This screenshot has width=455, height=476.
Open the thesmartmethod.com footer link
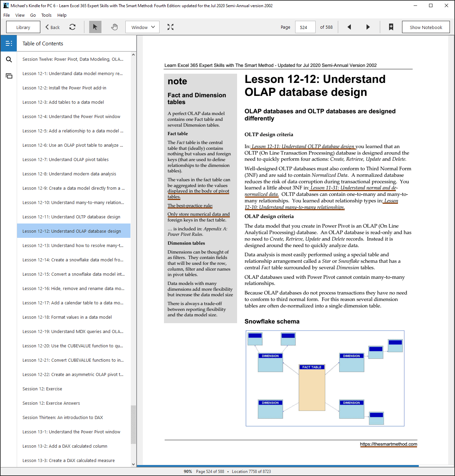(x=388, y=444)
